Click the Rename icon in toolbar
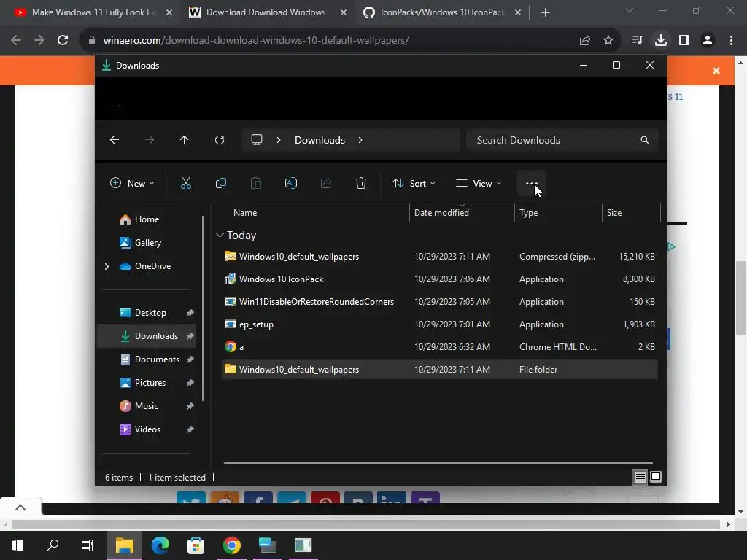The width and height of the screenshot is (747, 560). coord(290,183)
